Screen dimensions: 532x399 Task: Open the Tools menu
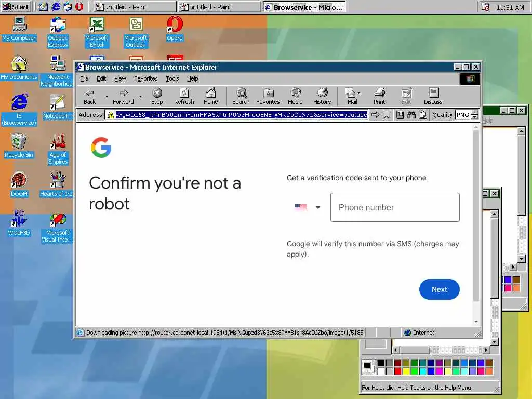[172, 79]
